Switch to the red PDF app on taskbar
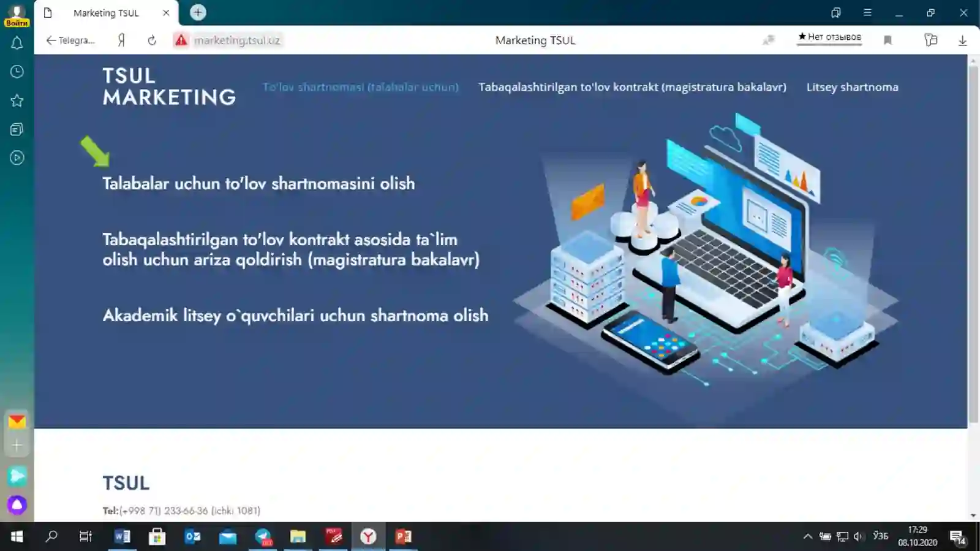 coord(333,537)
